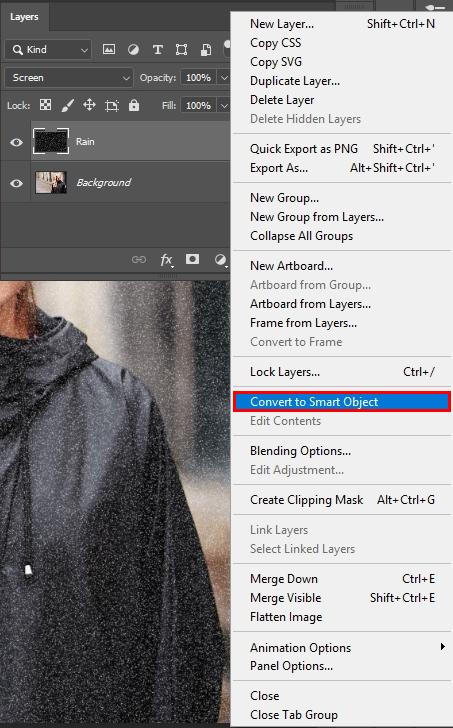Lock position move icon

[89, 105]
